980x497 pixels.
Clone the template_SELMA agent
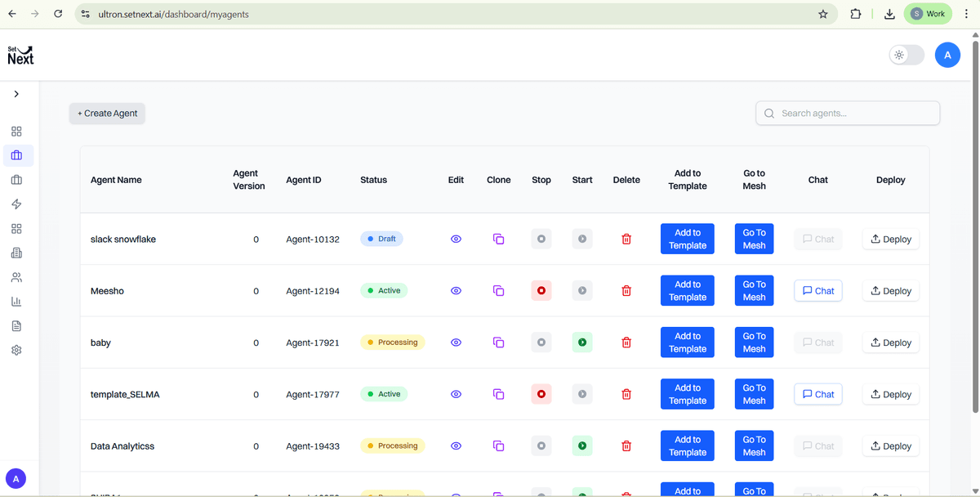click(x=498, y=394)
